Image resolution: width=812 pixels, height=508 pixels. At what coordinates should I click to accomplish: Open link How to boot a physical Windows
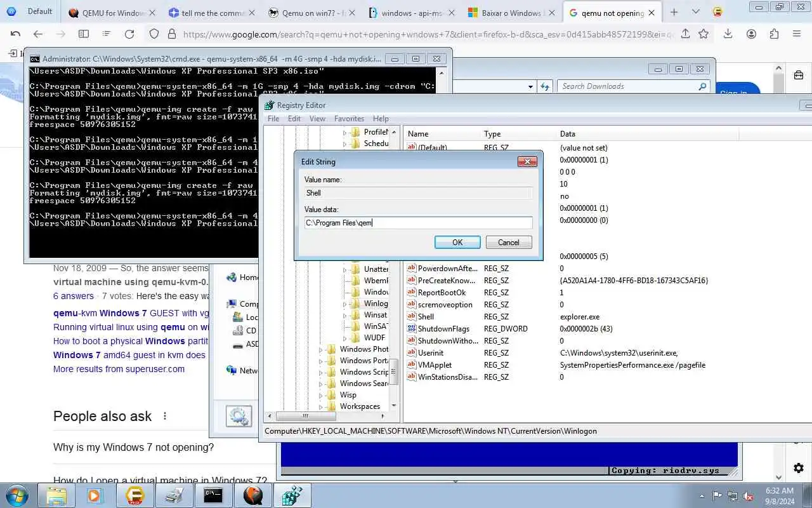pyautogui.click(x=131, y=341)
